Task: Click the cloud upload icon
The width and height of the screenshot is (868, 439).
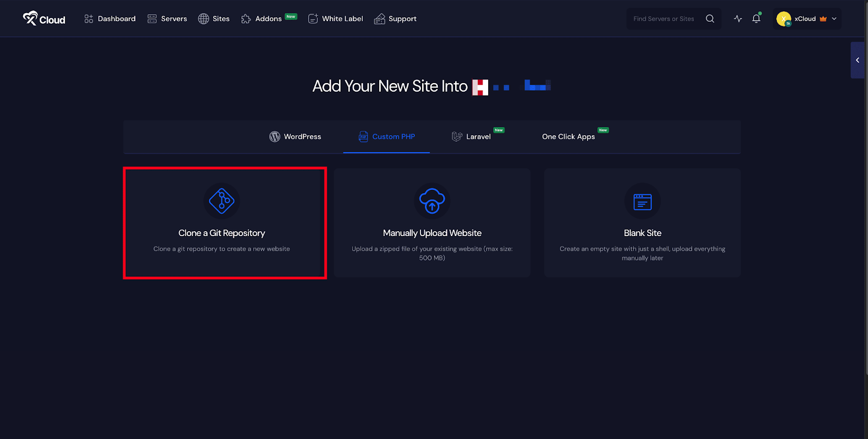Action: pos(432,201)
